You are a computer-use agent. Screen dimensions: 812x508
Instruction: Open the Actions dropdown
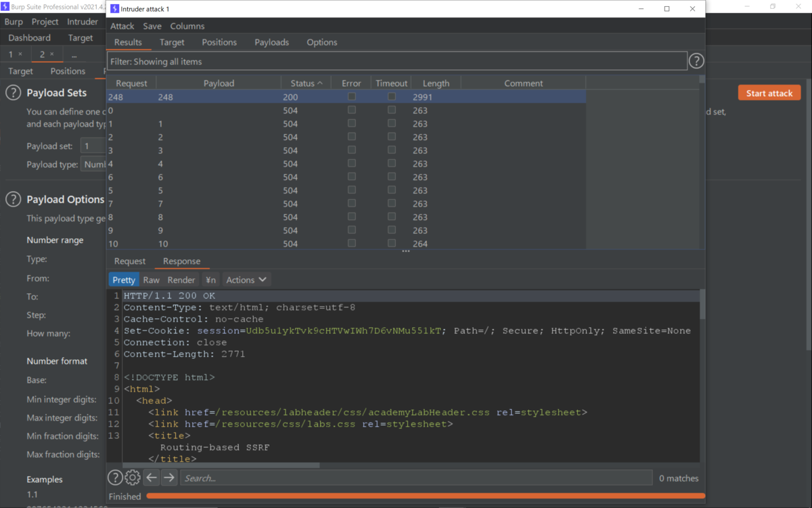(246, 280)
